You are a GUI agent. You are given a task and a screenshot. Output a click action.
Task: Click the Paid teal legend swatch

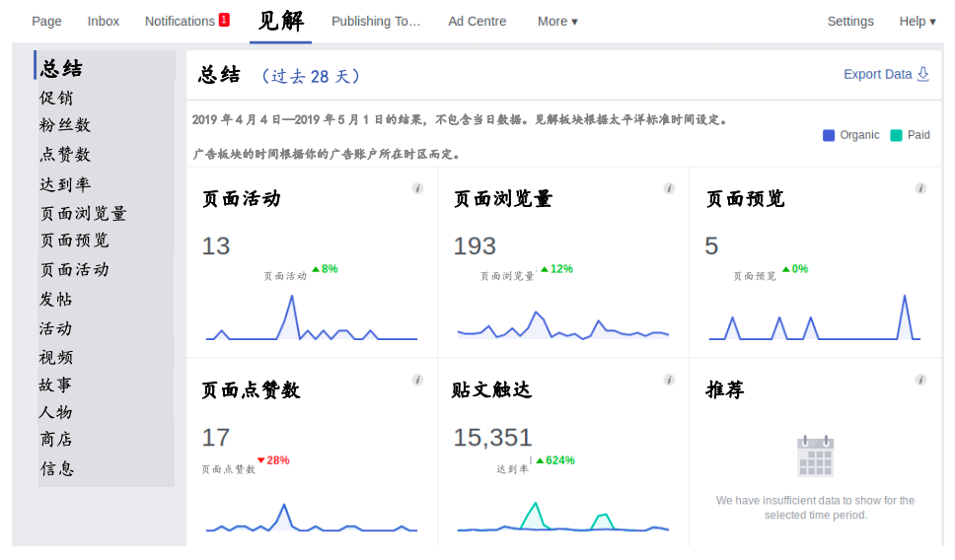click(x=896, y=135)
